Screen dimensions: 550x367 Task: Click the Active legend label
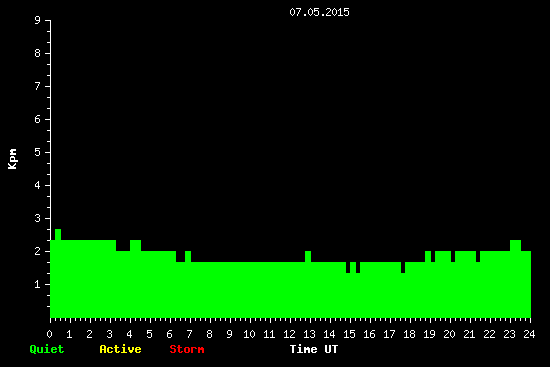tap(120, 349)
